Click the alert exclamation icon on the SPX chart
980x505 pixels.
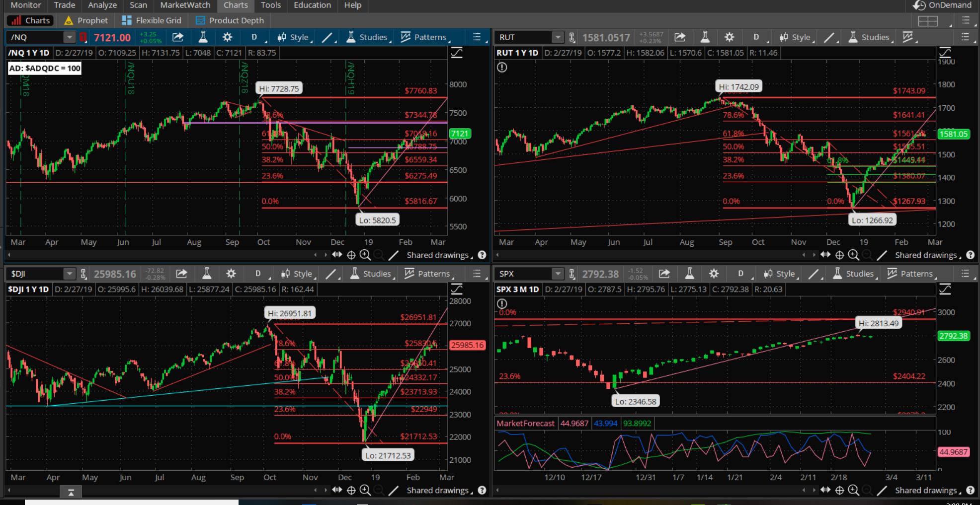click(x=502, y=303)
